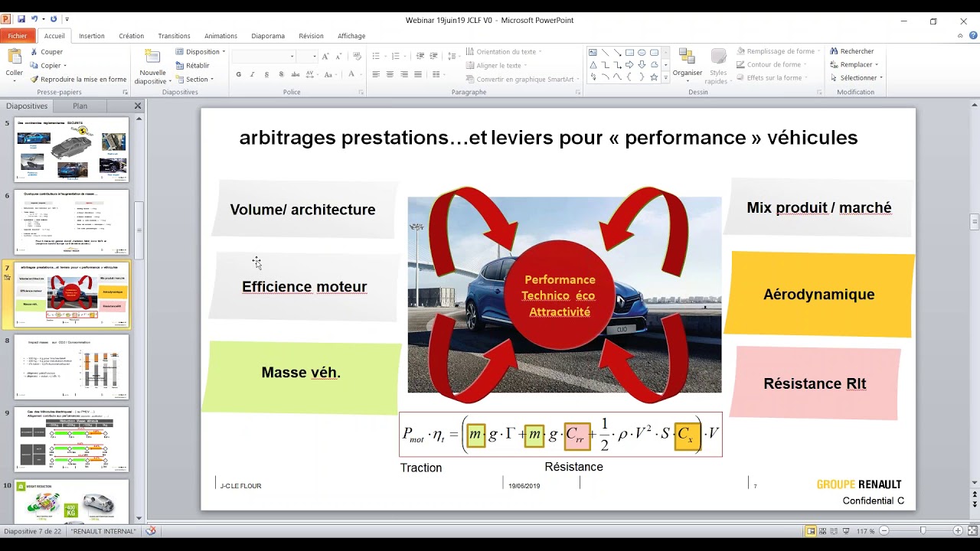Select the oval shape in gallery
Image resolution: width=980 pixels, height=551 pixels.
[642, 53]
